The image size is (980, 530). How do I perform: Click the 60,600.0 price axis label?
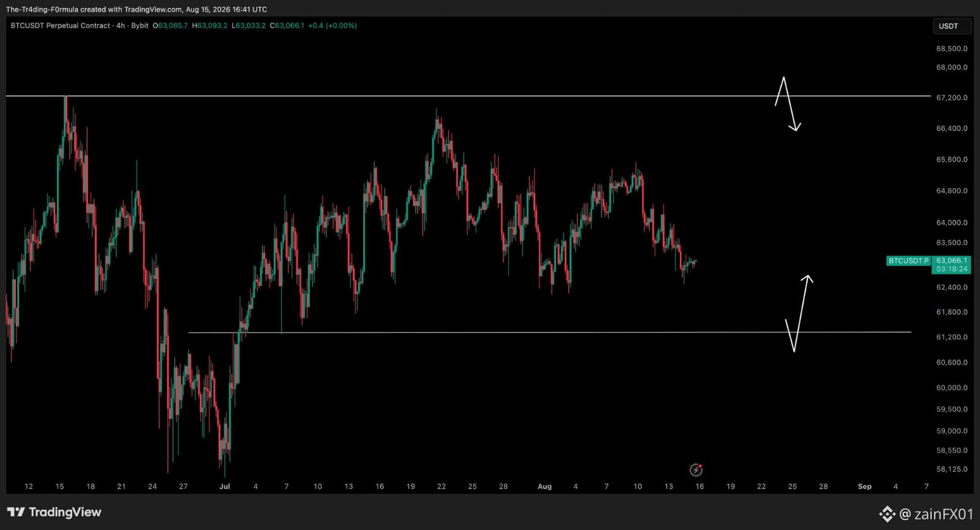[x=952, y=362]
